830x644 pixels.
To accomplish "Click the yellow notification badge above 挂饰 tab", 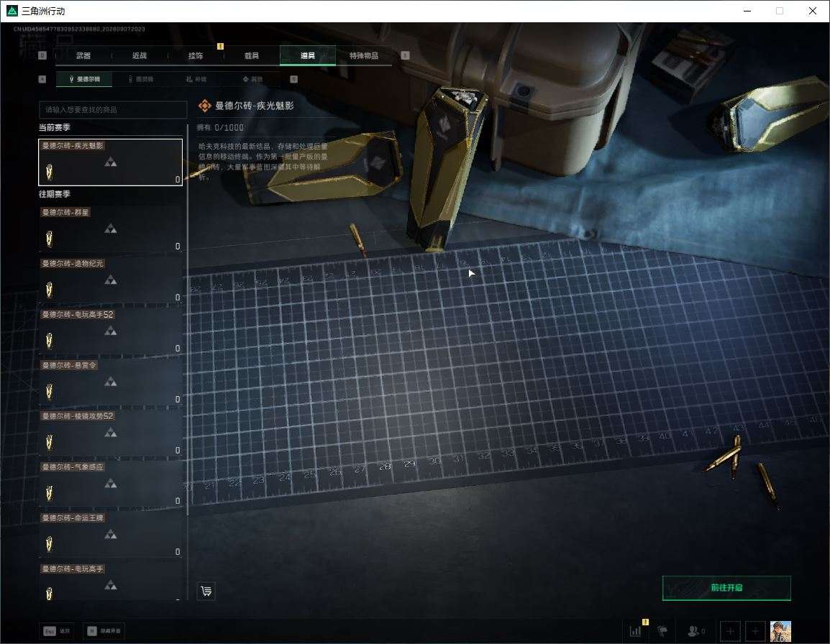I will click(x=220, y=47).
